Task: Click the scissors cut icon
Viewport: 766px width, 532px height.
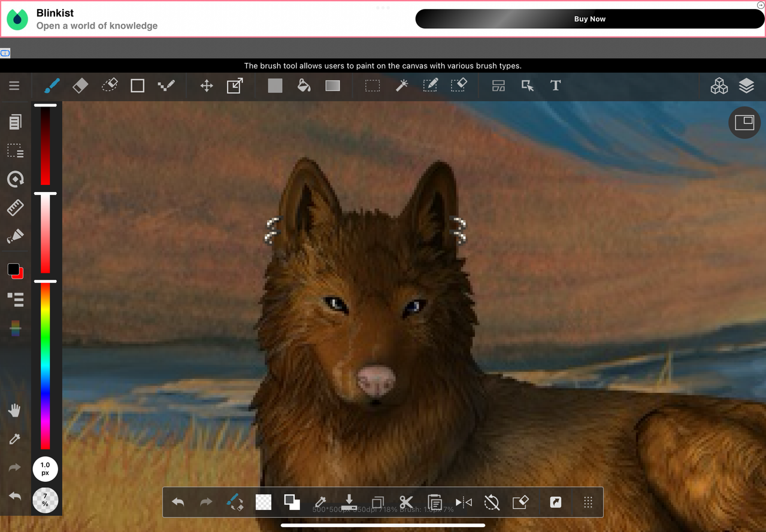Action: click(x=406, y=502)
